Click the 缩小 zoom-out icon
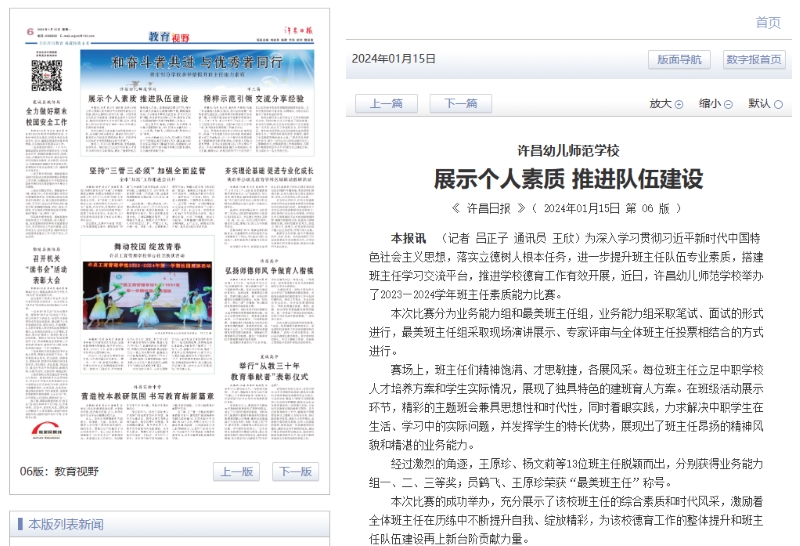Screen dimensions: 800x546 click(728, 104)
